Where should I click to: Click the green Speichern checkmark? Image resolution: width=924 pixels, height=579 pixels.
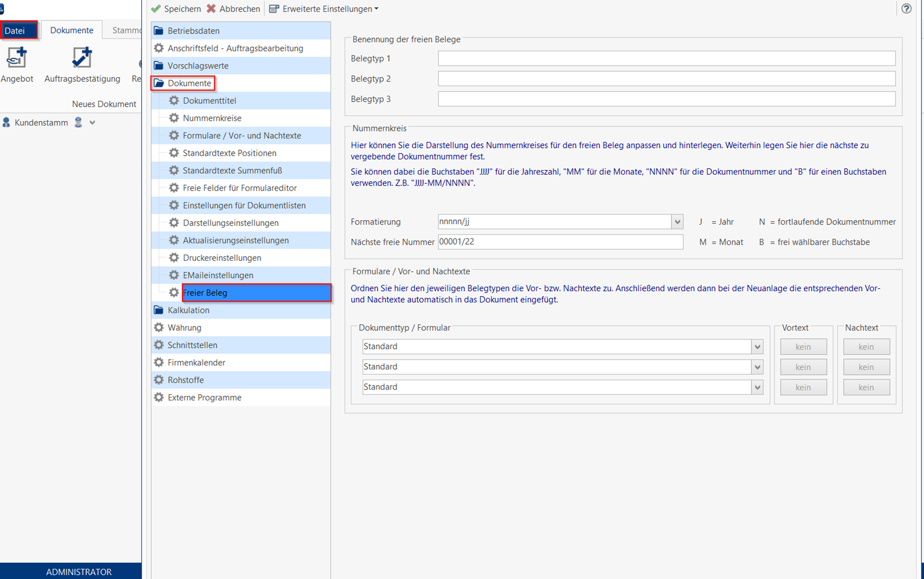156,8
